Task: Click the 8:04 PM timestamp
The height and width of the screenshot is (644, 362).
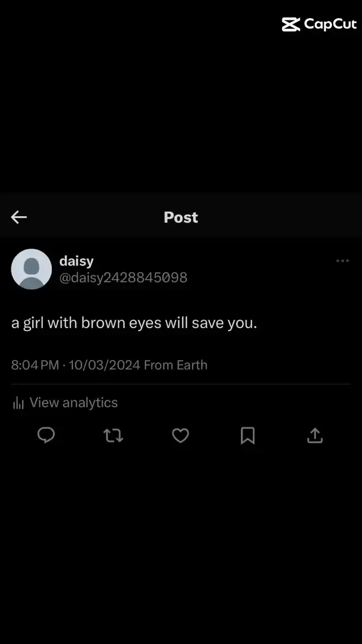Action: (35, 364)
